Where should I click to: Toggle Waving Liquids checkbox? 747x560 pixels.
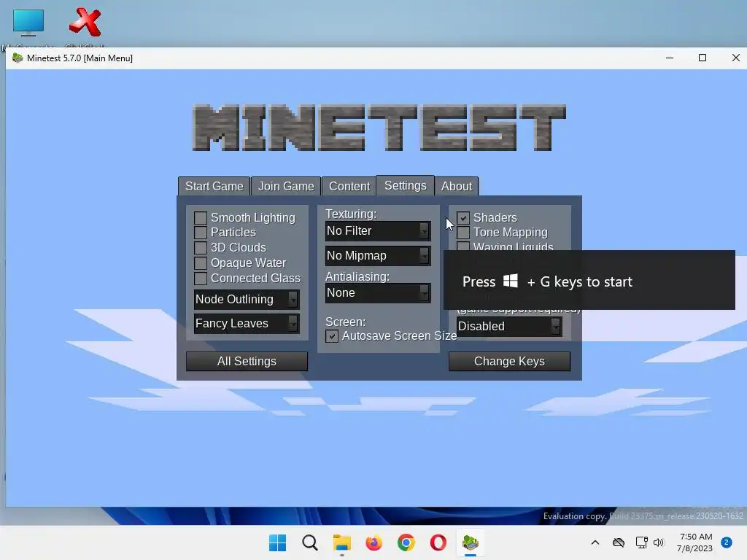pyautogui.click(x=463, y=246)
